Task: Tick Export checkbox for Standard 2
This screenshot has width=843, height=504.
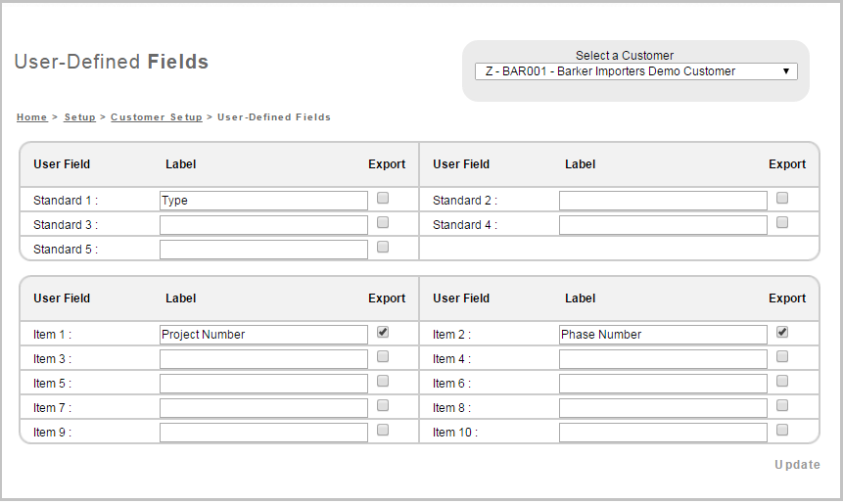Action: coord(782,198)
